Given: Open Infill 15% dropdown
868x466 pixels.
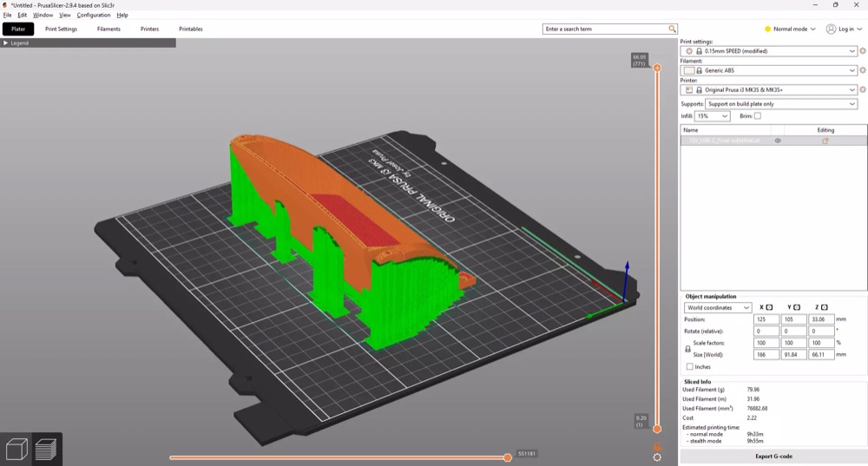Looking at the screenshot, I should point(713,116).
